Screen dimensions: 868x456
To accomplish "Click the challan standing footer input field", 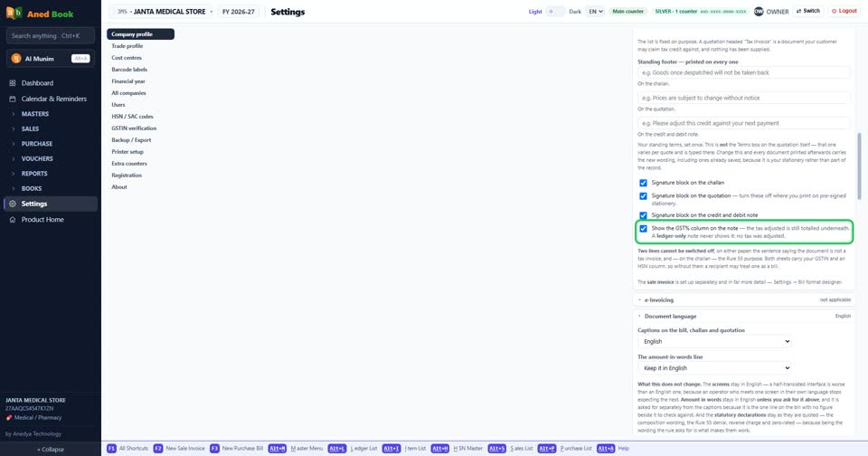I will tap(744, 72).
